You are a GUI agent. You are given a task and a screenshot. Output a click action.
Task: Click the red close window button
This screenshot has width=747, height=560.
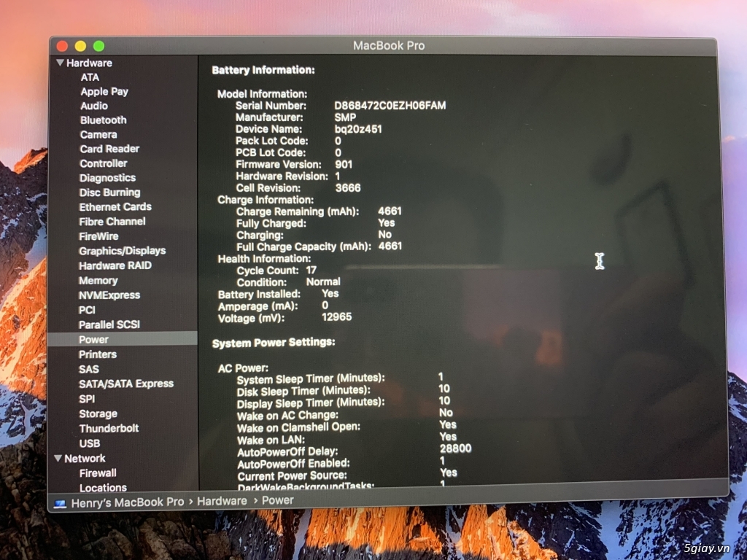point(62,46)
